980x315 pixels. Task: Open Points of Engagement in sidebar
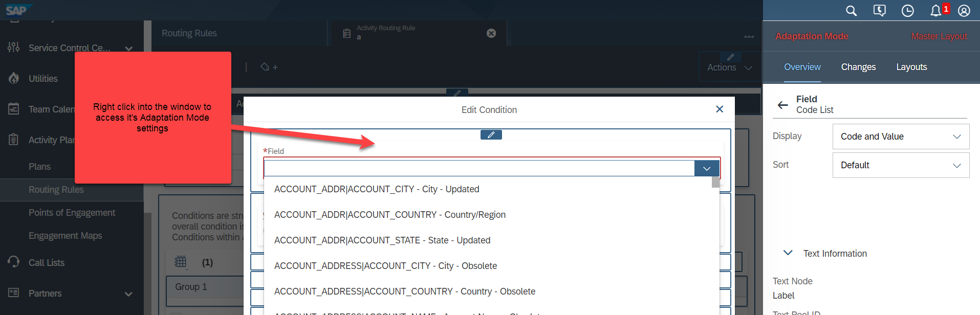[72, 213]
